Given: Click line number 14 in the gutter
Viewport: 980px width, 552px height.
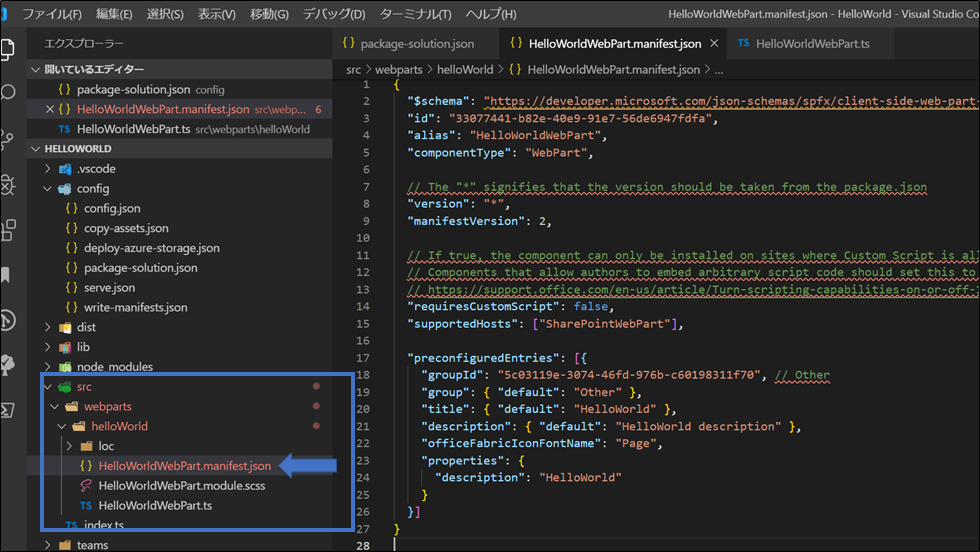Looking at the screenshot, I should (363, 306).
